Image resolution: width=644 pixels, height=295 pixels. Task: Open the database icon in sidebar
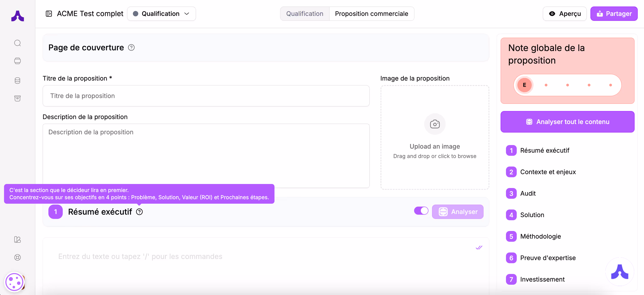pyautogui.click(x=17, y=80)
